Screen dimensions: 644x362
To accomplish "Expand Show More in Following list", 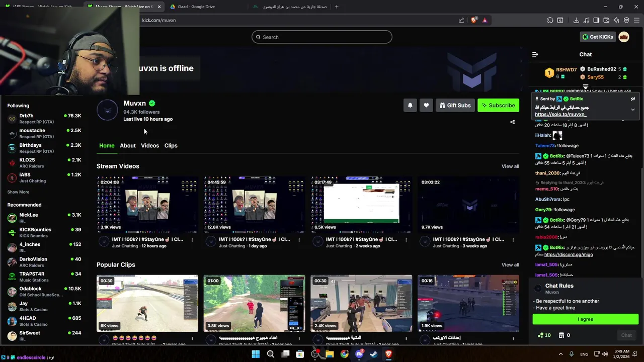I will pos(18,192).
